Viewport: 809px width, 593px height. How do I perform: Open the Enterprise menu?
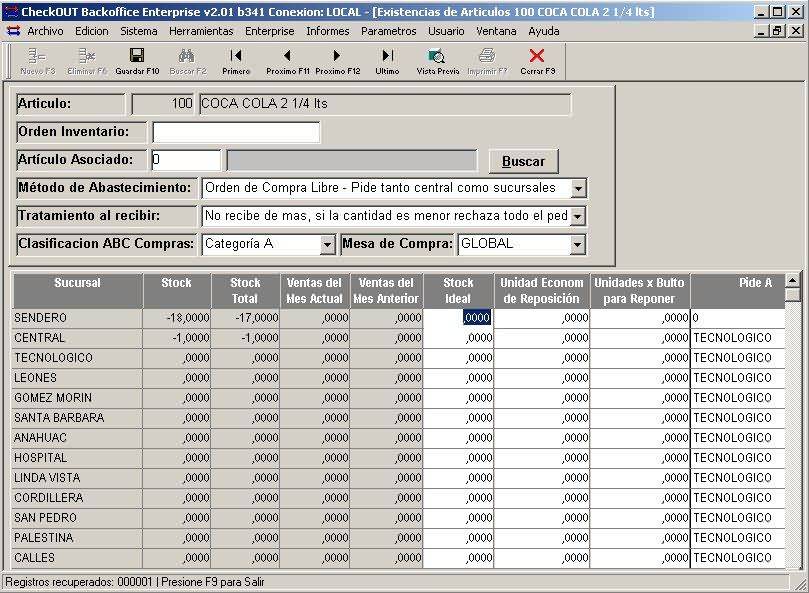[269, 31]
